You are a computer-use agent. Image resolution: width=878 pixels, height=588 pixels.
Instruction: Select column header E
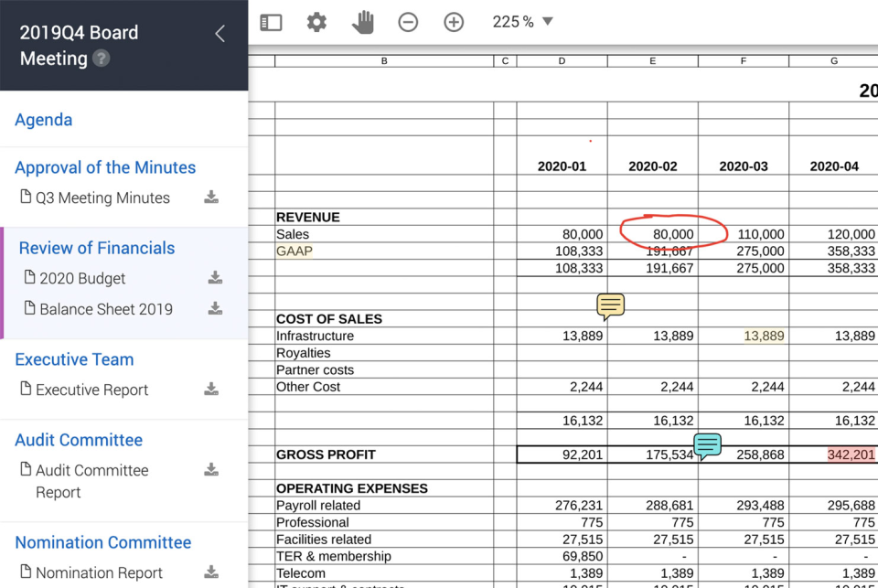pyautogui.click(x=652, y=60)
